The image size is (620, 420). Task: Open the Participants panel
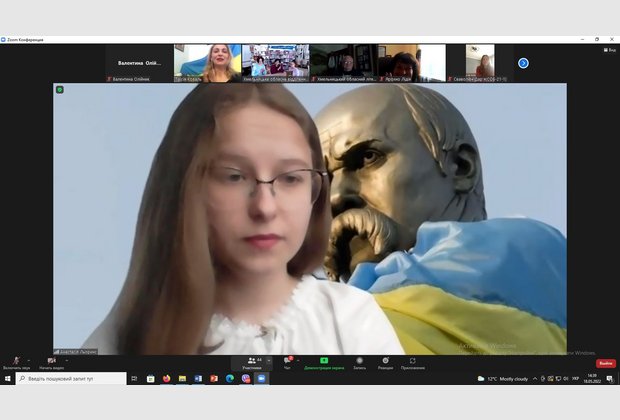point(252,362)
